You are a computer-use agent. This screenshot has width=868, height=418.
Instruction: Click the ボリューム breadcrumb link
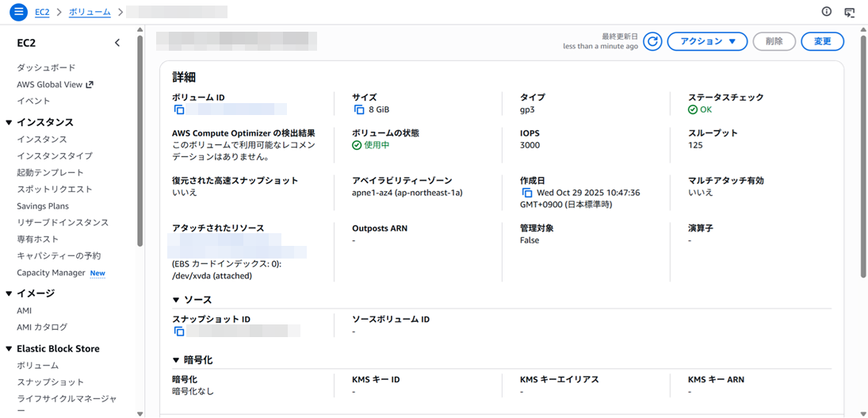90,12
